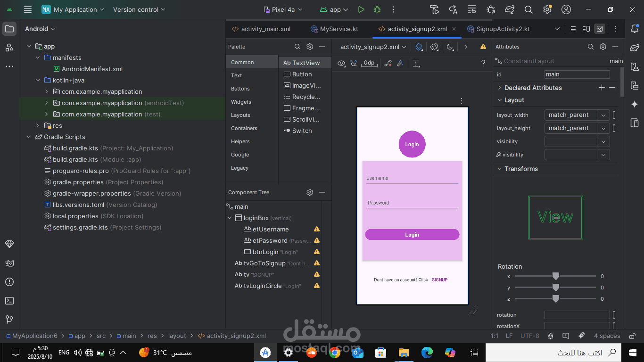
Task: Click the layout warning triangle in design toolbar
Action: click(x=483, y=47)
